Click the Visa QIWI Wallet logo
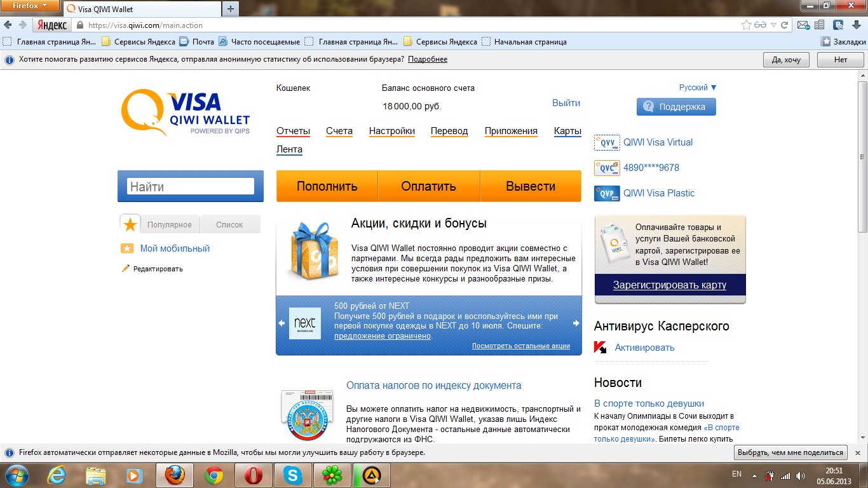Screen dimensions: 868x488 point(186,112)
